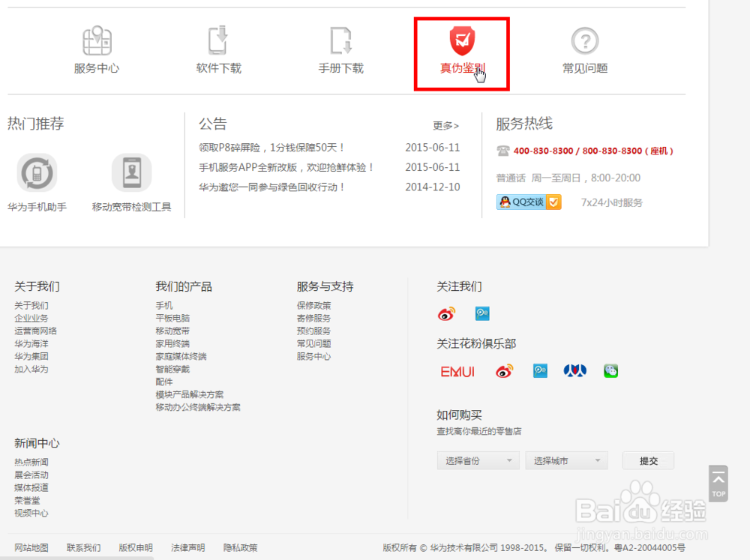Click the date 2015-06-11 of the P8 announcement
The image size is (750, 560).
click(x=433, y=148)
